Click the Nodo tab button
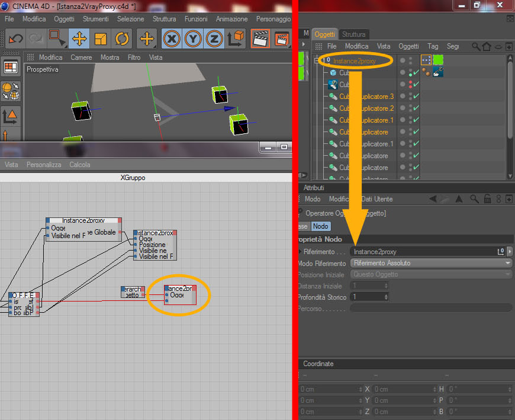This screenshot has width=515, height=420. (321, 226)
